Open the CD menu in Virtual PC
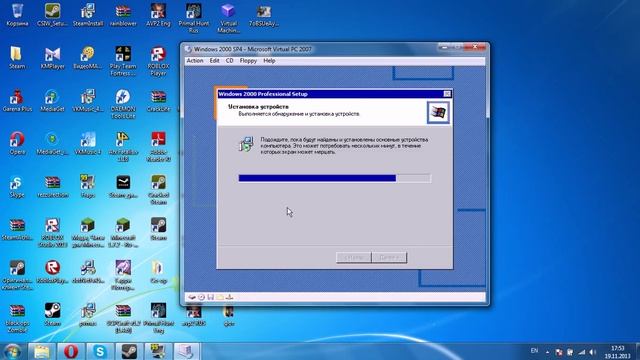Viewport: 640px width, 360px height. pyautogui.click(x=229, y=61)
